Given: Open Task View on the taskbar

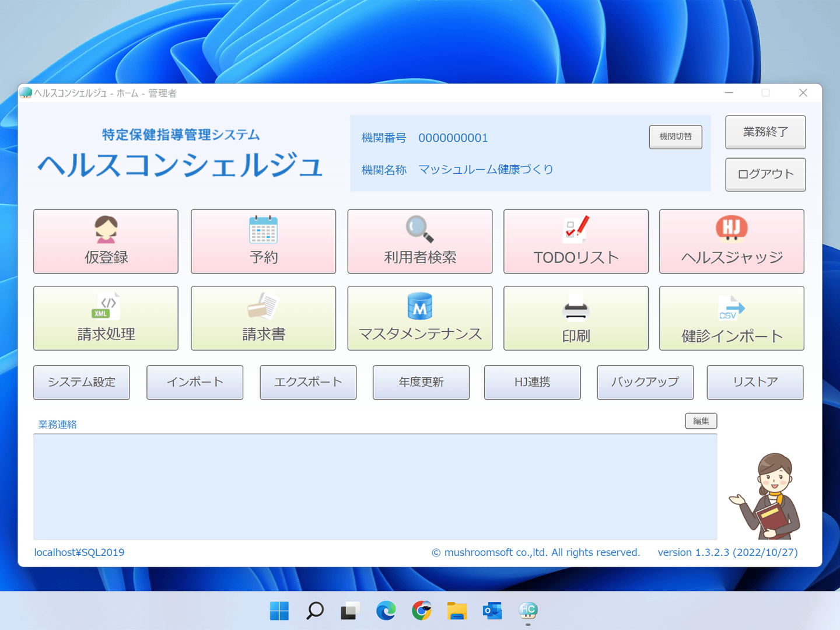Looking at the screenshot, I should tap(350, 611).
